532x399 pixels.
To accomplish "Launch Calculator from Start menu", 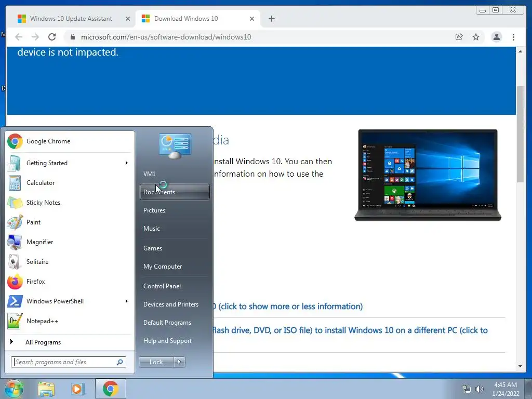I will coord(70,182).
